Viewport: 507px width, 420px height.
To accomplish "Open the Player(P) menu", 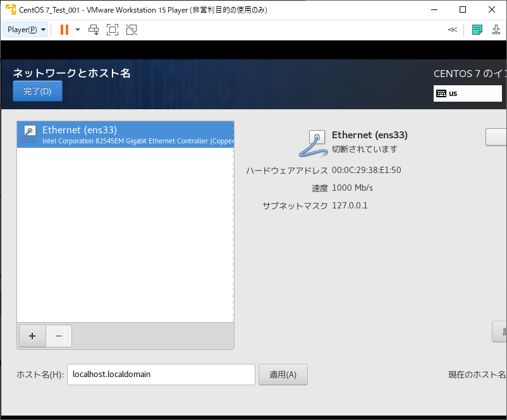I will pos(25,30).
